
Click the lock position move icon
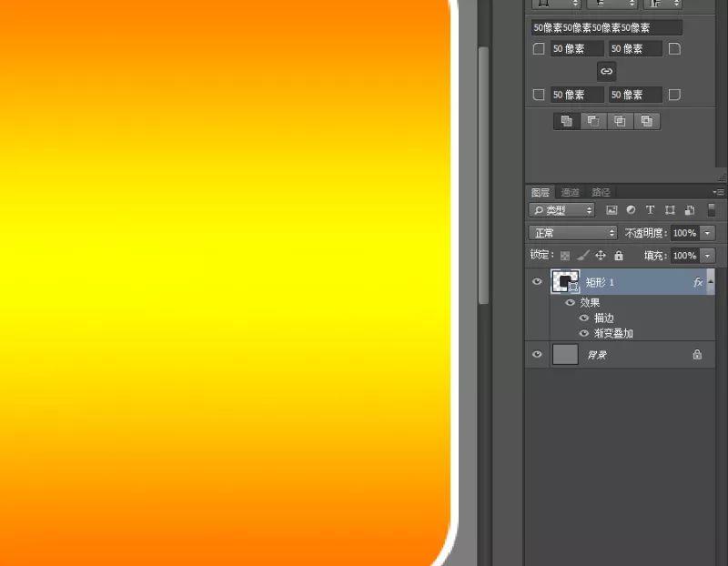coord(601,255)
